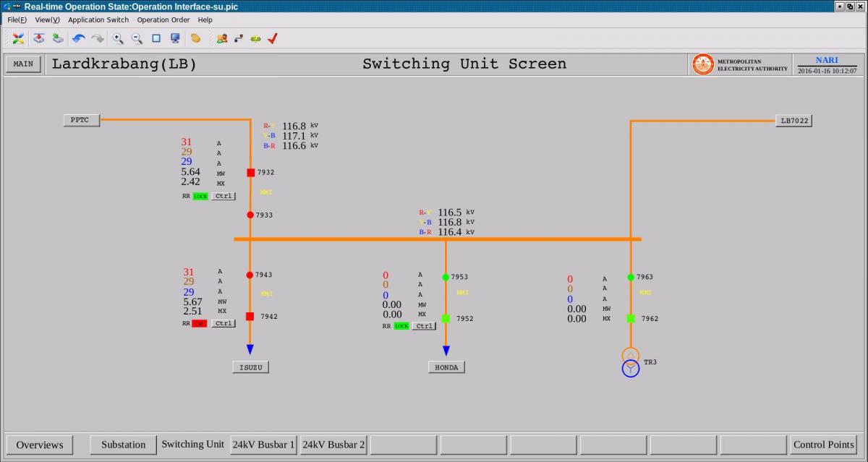Click the PPTC feeder label button
The image size is (868, 462).
point(81,120)
